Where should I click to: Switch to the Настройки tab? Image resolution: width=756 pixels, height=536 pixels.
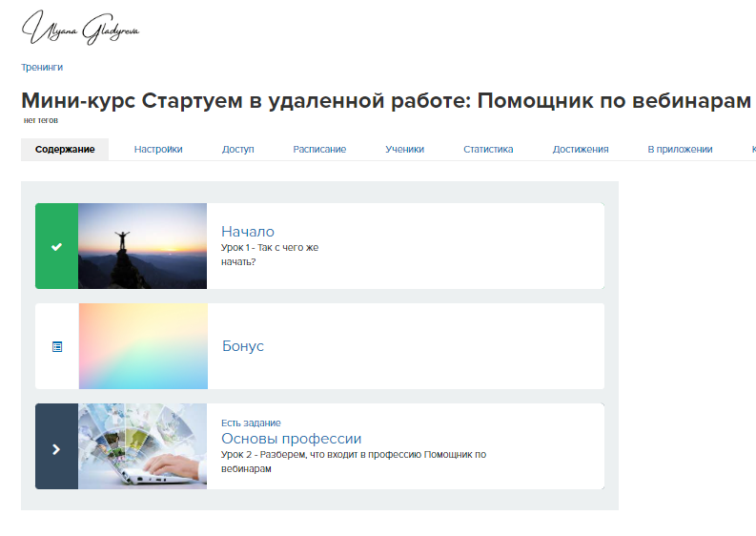coord(158,149)
